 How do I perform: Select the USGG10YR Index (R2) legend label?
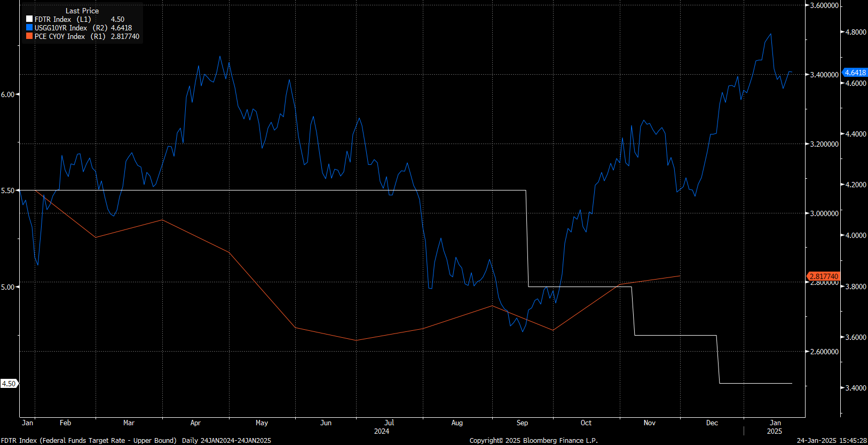pos(71,28)
